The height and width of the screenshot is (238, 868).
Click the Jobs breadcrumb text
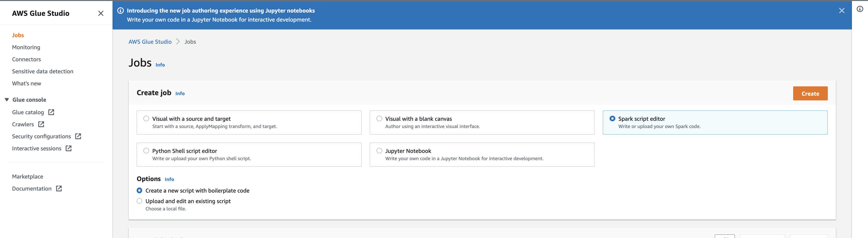[190, 42]
